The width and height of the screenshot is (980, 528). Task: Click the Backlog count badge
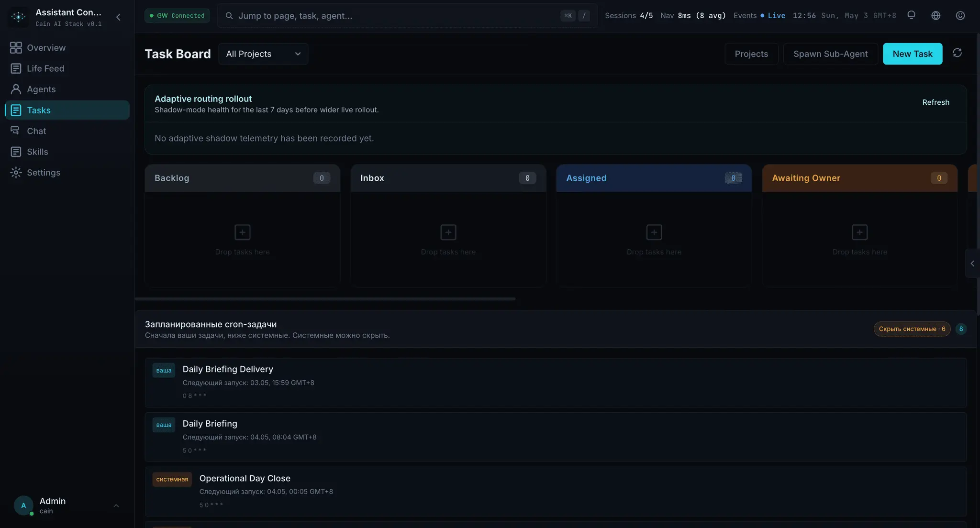click(x=322, y=178)
